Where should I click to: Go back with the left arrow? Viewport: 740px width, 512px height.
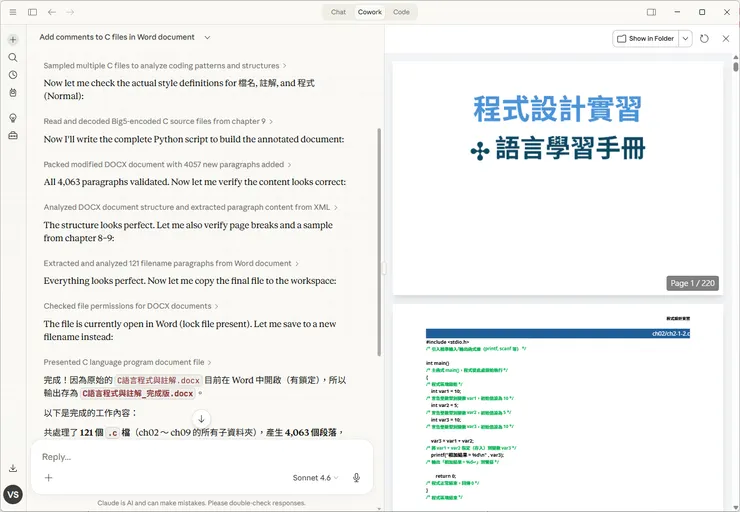(52, 12)
